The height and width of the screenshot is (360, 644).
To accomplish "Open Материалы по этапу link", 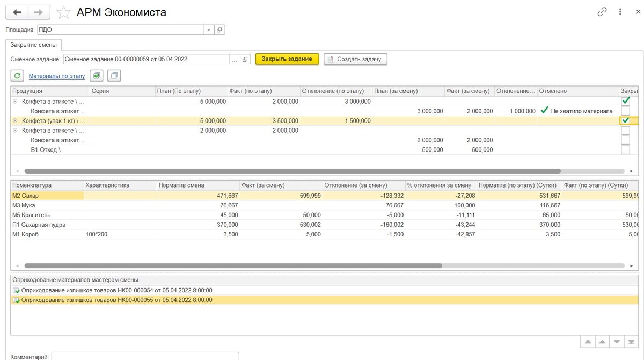I will coord(57,76).
